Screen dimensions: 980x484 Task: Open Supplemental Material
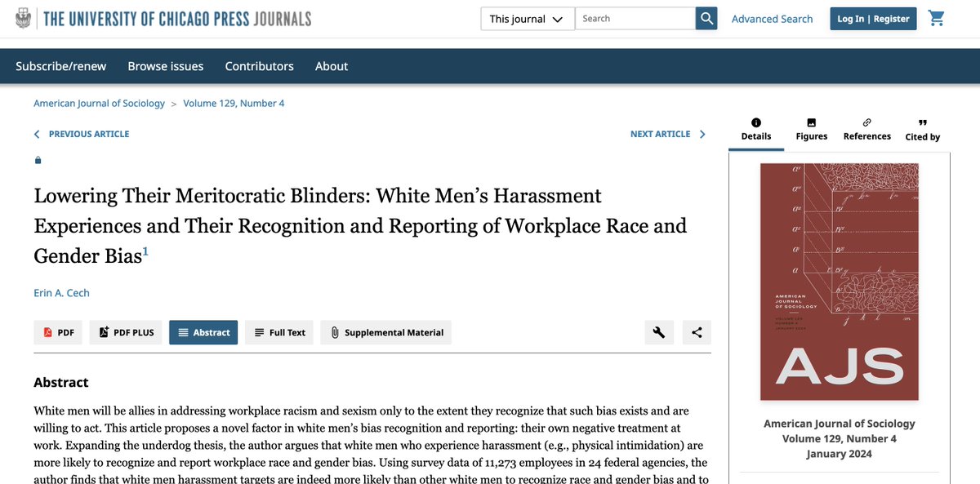tap(385, 332)
